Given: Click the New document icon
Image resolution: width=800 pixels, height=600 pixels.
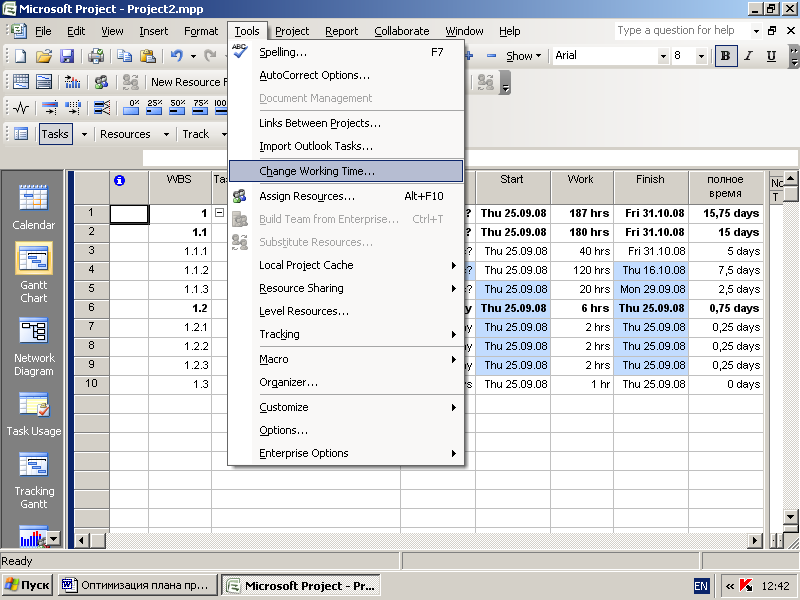Looking at the screenshot, I should (x=20, y=56).
